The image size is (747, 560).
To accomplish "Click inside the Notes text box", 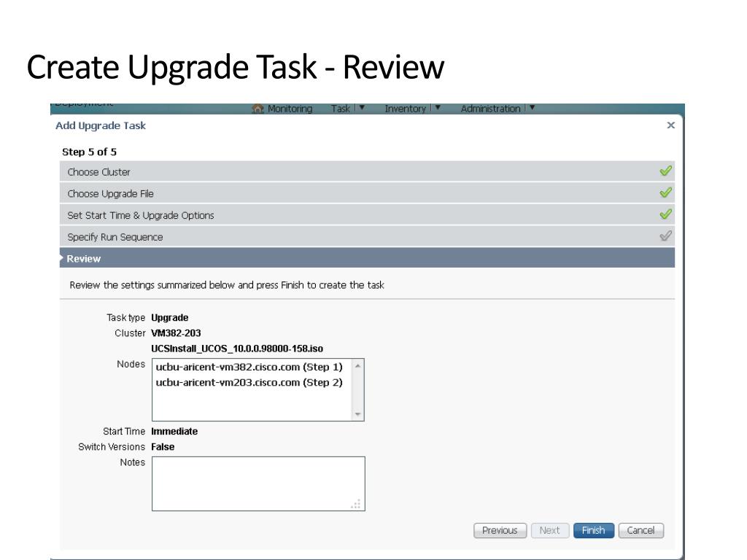I will click(258, 484).
